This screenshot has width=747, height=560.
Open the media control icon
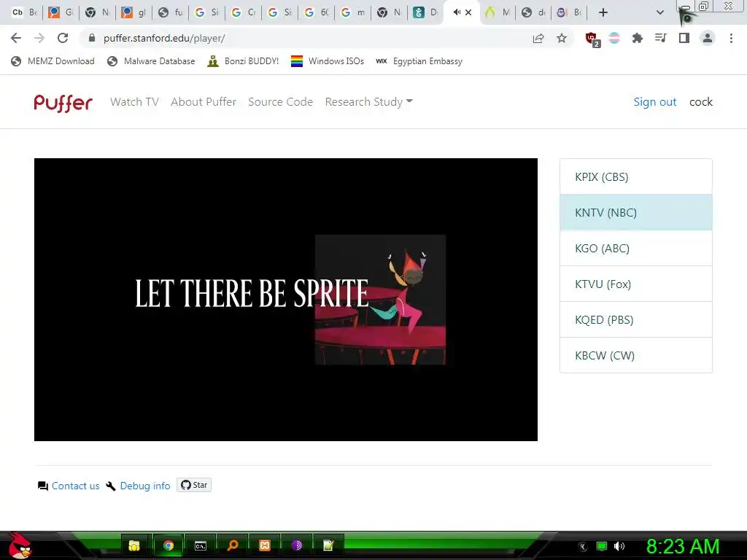tap(660, 38)
